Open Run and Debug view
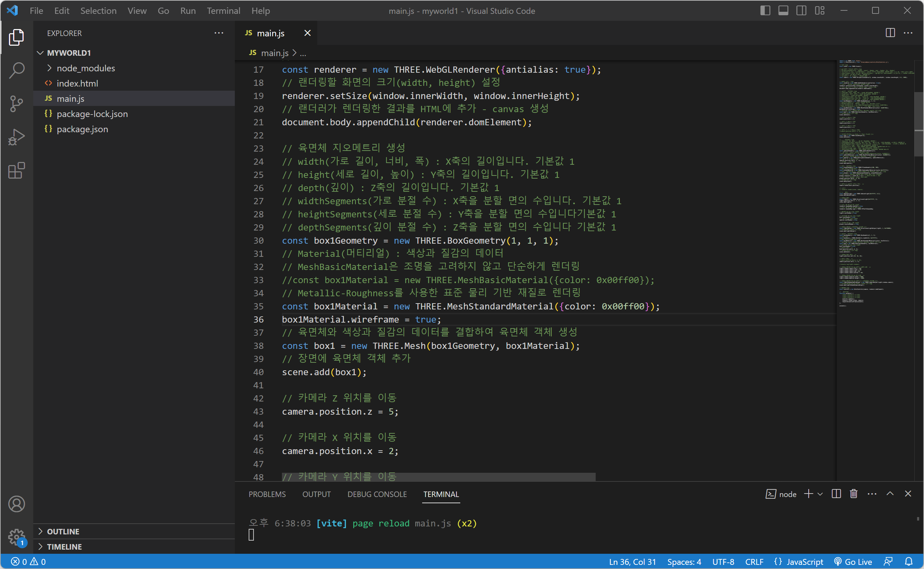 (x=17, y=137)
